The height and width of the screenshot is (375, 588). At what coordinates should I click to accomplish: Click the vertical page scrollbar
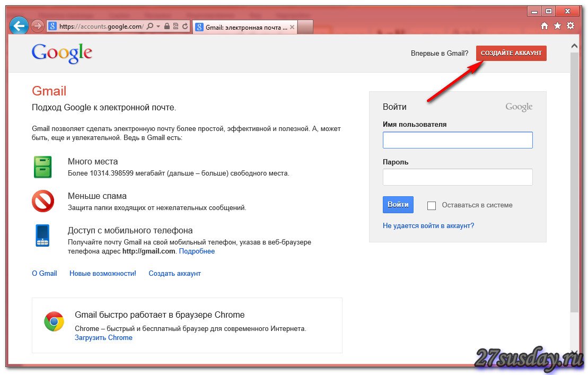(574, 180)
